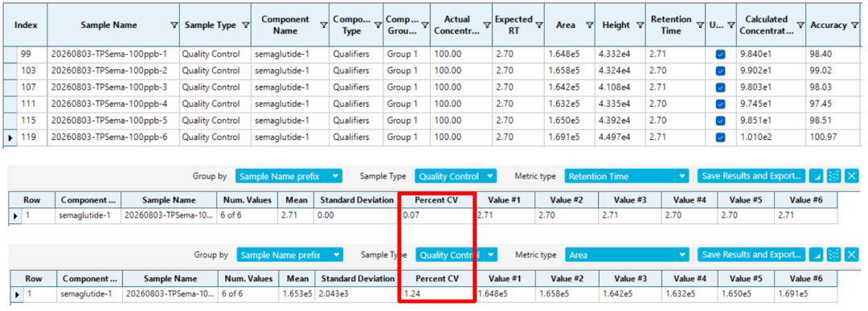Viewport: 868px width, 311px height.
Task: Click Save Results and Export in Area panel
Action: [751, 255]
